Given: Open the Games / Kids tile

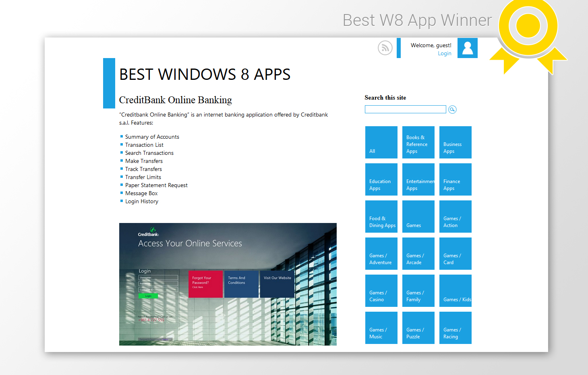Looking at the screenshot, I should coord(455,291).
